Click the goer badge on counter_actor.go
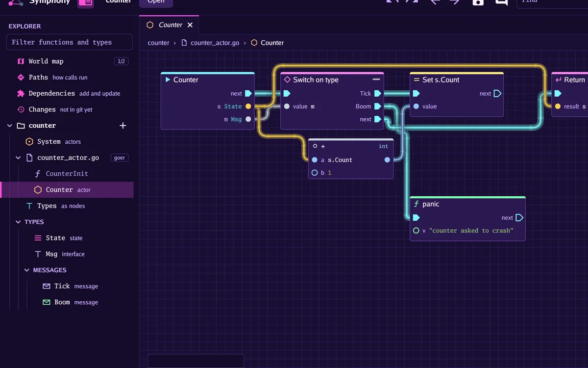Viewport: 588px width, 368px height. click(x=120, y=158)
